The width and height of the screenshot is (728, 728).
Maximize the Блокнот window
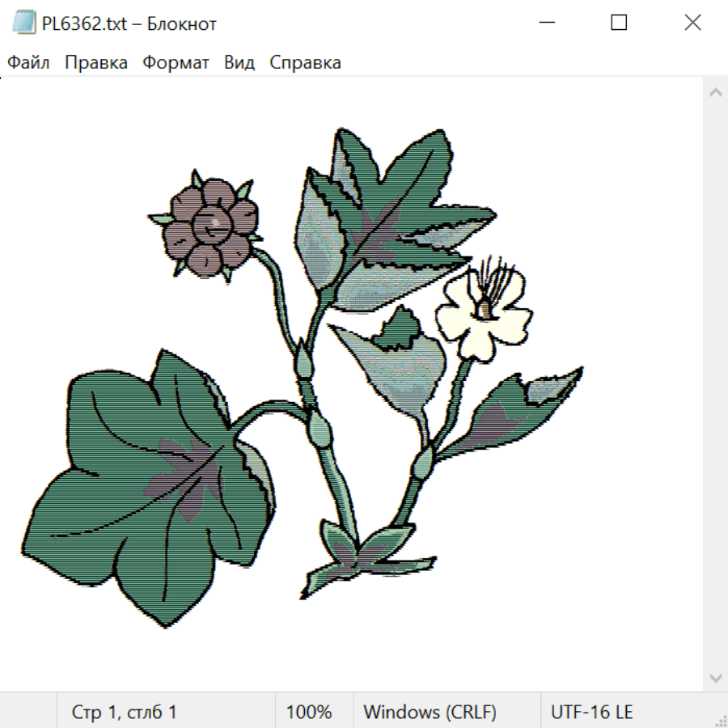pyautogui.click(x=619, y=23)
